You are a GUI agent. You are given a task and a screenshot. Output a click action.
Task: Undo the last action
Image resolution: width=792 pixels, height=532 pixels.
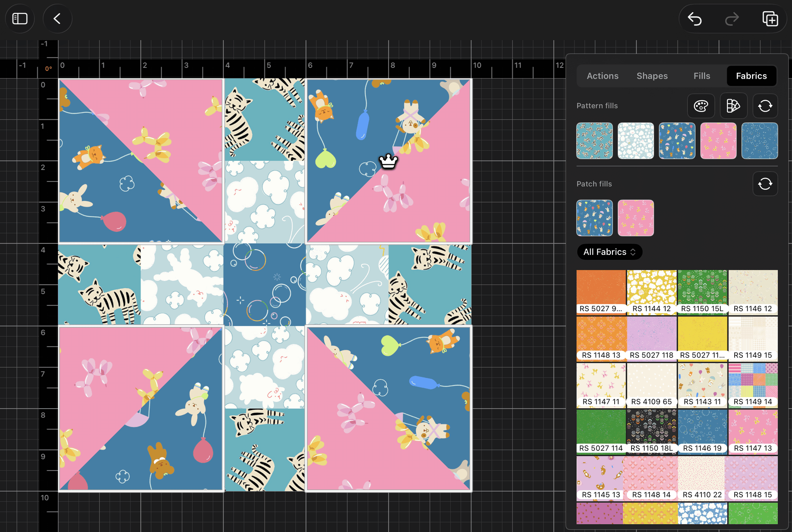[x=695, y=19]
